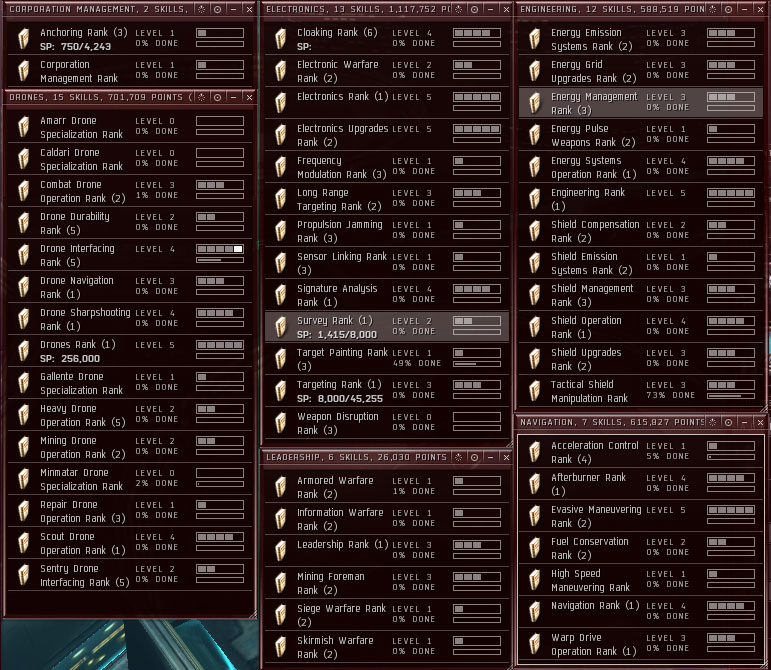Select the Long Range Targeting skill row
This screenshot has width=771, height=670.
pos(387,199)
